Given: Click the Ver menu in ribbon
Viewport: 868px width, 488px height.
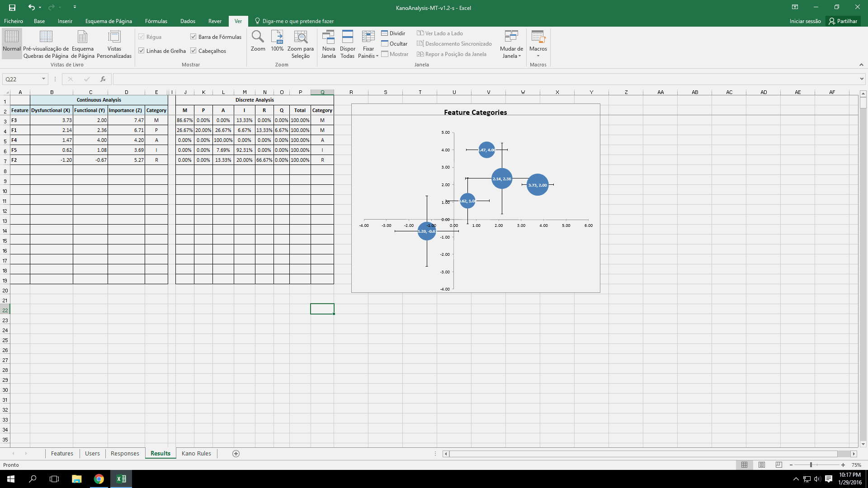Looking at the screenshot, I should click(x=238, y=21).
